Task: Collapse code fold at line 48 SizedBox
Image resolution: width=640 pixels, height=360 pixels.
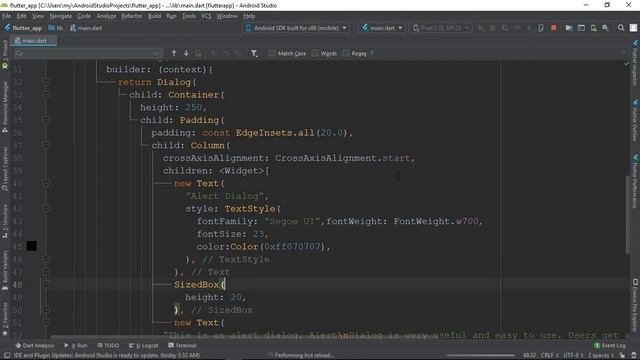Action: tap(46, 284)
